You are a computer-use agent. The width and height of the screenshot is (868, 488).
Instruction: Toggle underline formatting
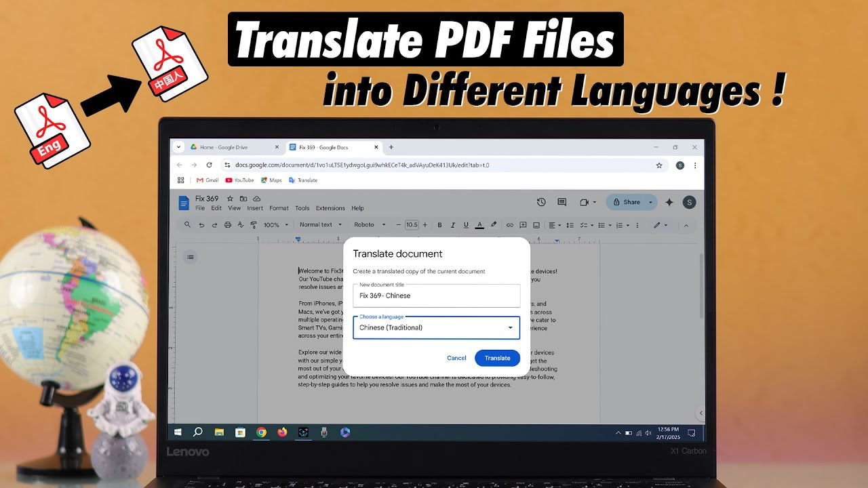pos(466,225)
